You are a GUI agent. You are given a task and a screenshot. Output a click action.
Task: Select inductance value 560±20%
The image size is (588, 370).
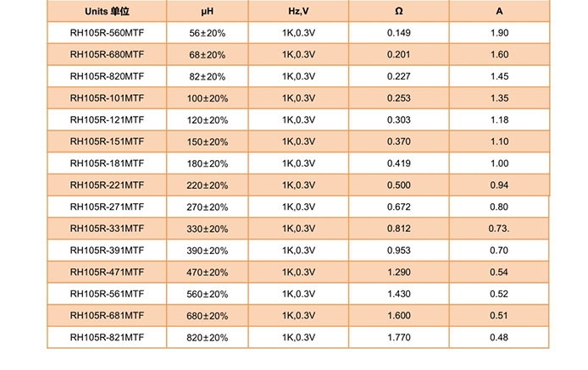(x=207, y=294)
